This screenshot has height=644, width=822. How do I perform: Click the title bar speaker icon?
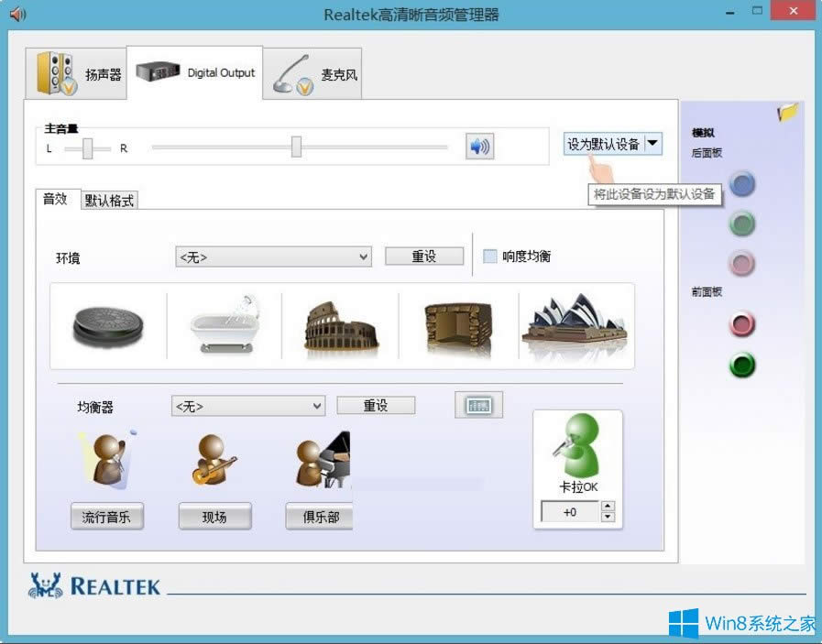(x=17, y=14)
